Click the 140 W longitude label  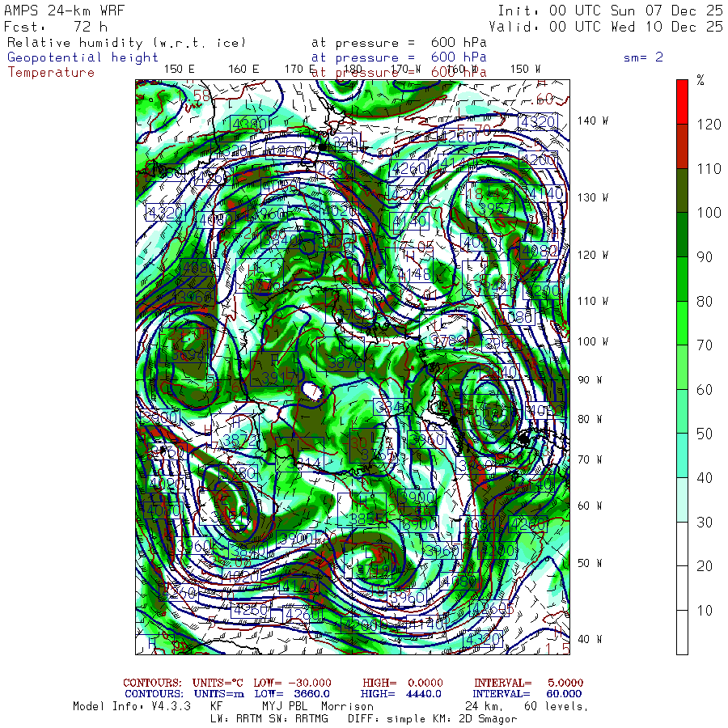(x=593, y=121)
